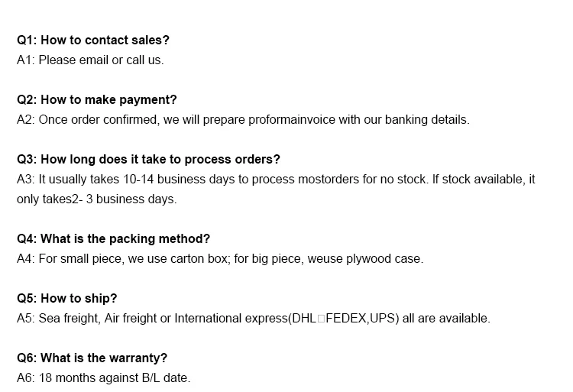This screenshot has height=392, width=573.
Task: Click the A2 answer about the proforma invoice
Action: click(243, 120)
